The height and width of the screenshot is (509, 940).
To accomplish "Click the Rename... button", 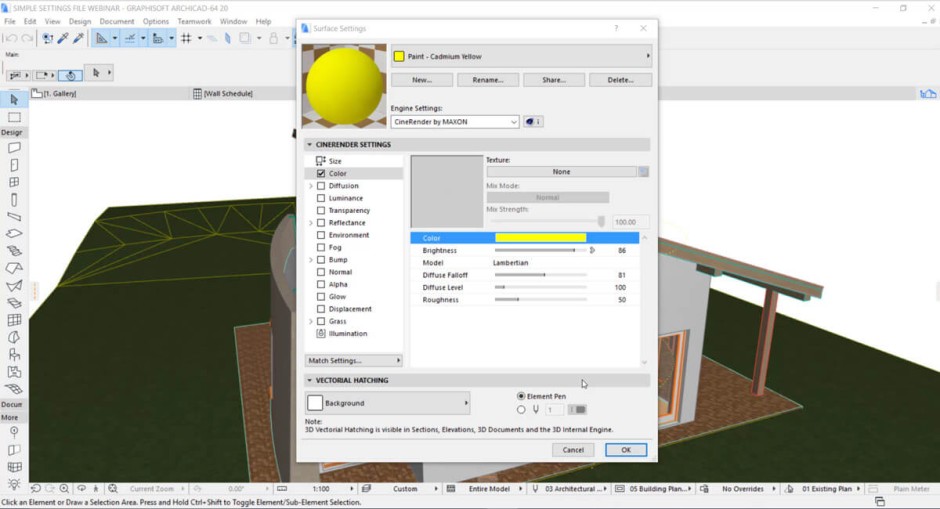I will 488,80.
